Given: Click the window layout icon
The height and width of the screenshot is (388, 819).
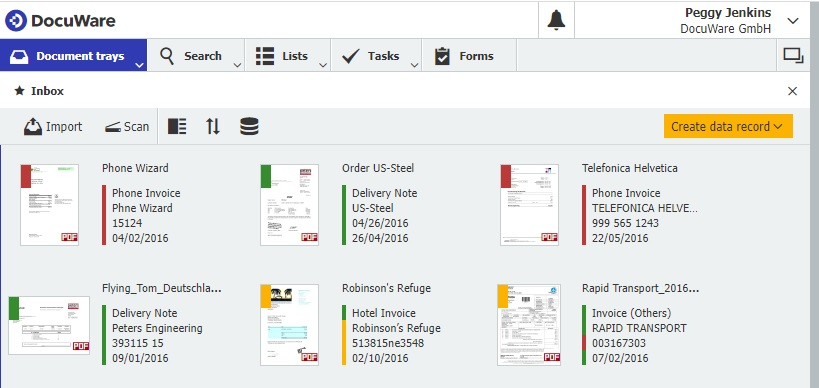Looking at the screenshot, I should coord(793,56).
